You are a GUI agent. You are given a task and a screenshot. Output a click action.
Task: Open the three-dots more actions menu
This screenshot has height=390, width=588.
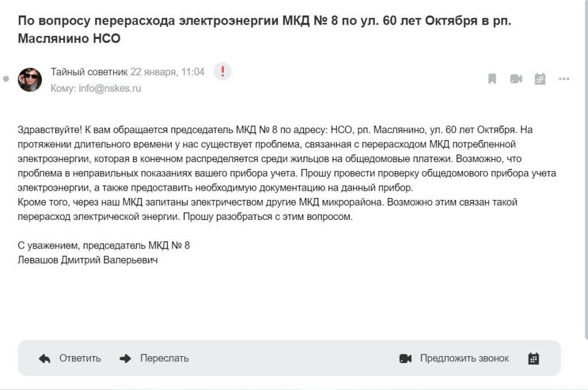tap(564, 79)
